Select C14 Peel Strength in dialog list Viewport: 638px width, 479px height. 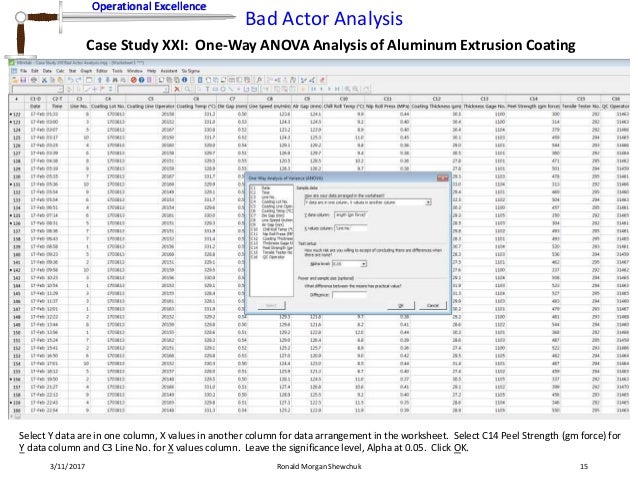coord(271,247)
